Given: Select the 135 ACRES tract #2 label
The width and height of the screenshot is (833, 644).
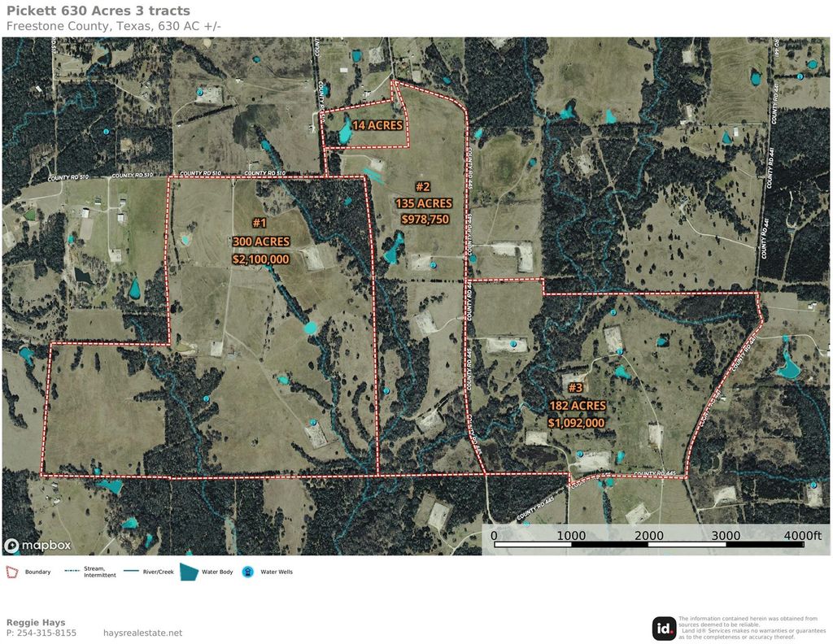Looking at the screenshot, I should click(424, 203).
